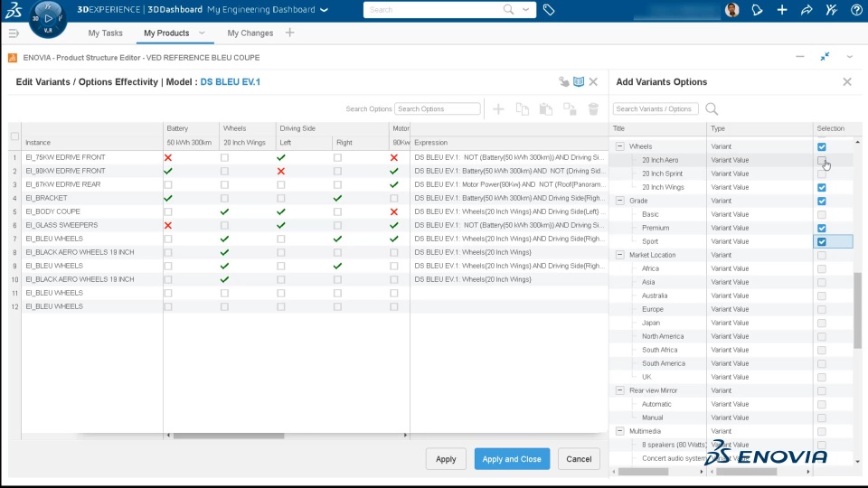Click the hand pointer icon in the editor header
868x488 pixels.
tap(563, 82)
